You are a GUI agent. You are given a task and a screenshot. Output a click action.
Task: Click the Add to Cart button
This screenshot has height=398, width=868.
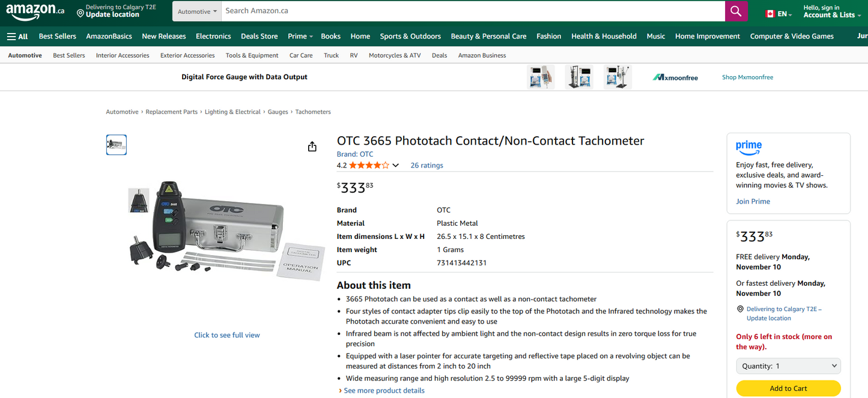click(x=788, y=388)
